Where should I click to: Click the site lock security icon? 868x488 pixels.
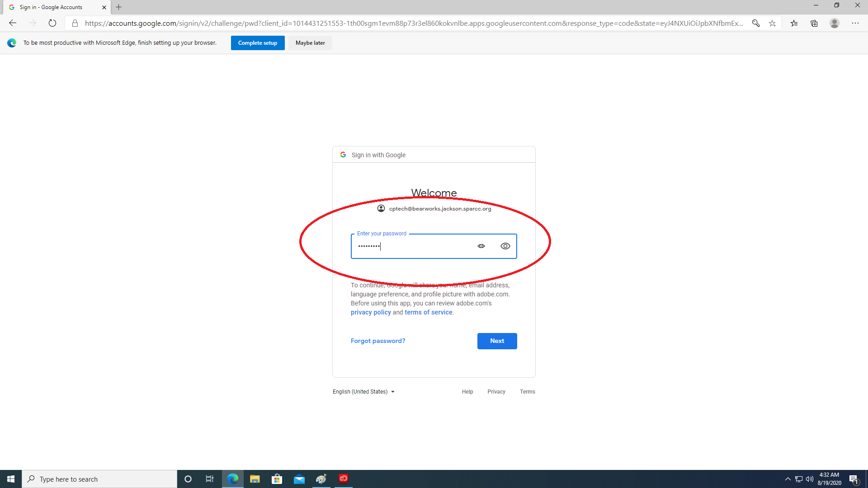75,23
